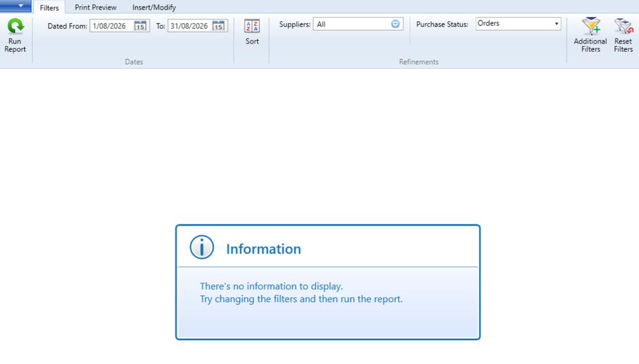Click in the Dated From date field
This screenshot has width=639, height=364.
pyautogui.click(x=112, y=26)
